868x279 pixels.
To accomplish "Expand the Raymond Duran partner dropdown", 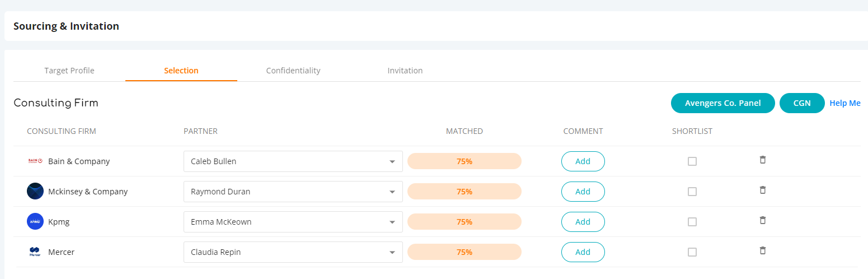I will pyautogui.click(x=293, y=192).
